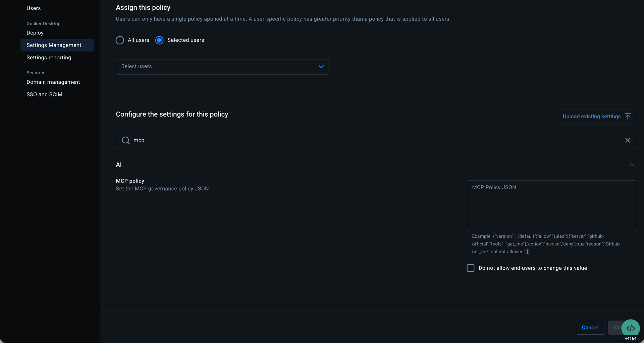Screen dimensions: 644x343
Task: Click Upload existing settings button
Action: click(591, 117)
